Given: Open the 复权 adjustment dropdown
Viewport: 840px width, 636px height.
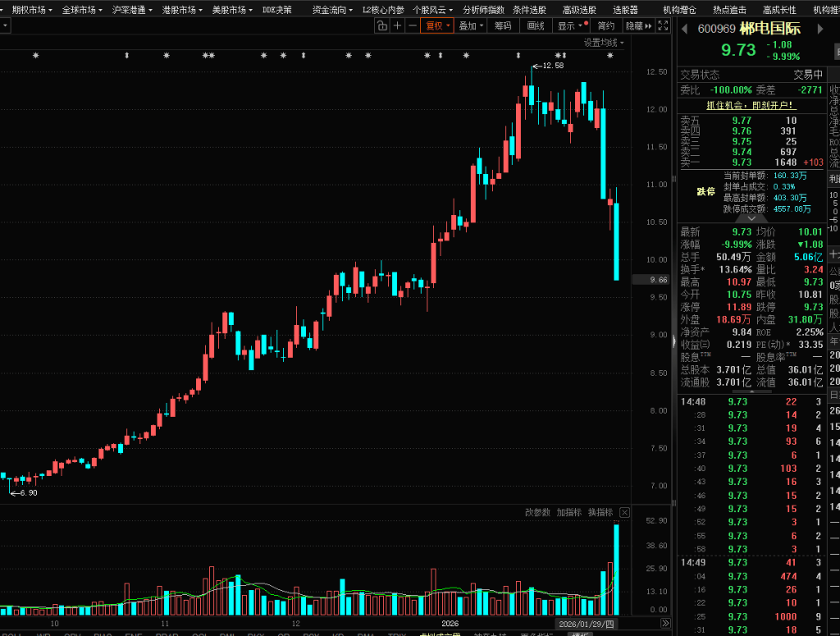Looking at the screenshot, I should (x=436, y=26).
